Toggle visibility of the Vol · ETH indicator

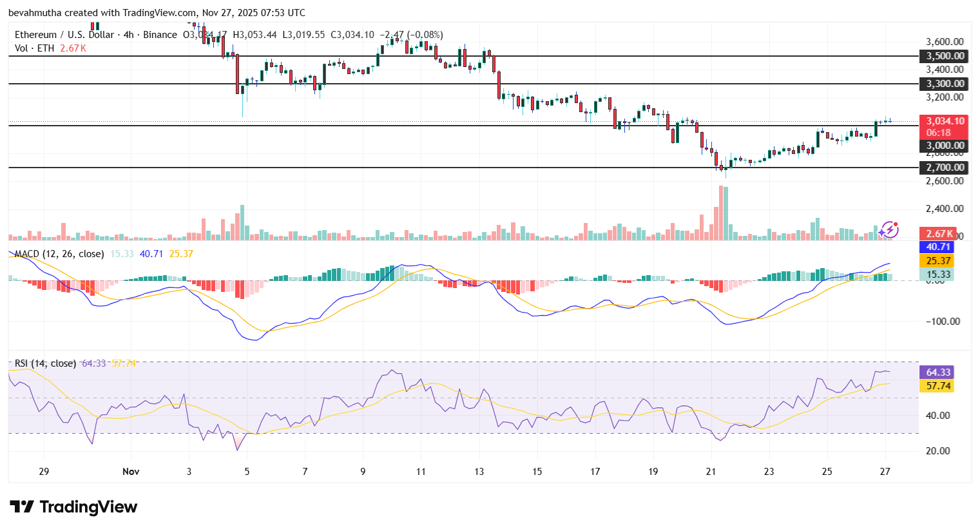[x=35, y=47]
